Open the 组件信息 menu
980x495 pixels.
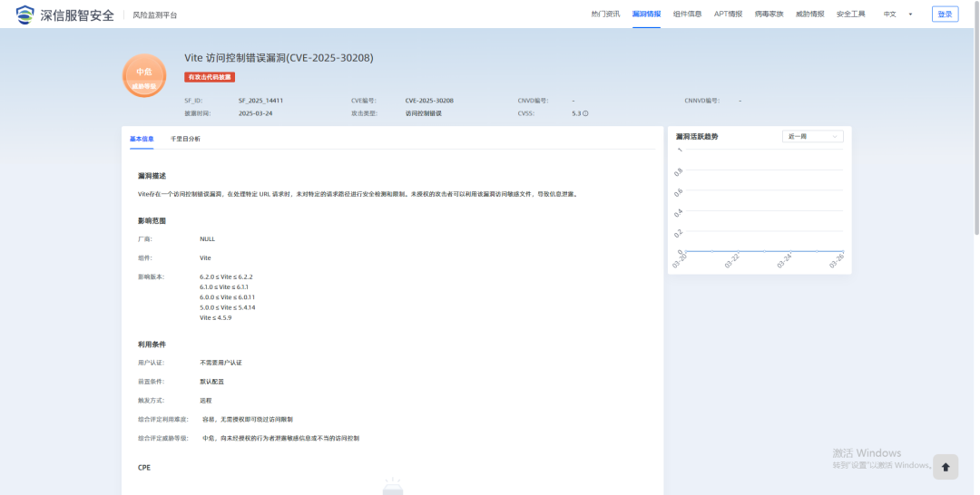688,14
